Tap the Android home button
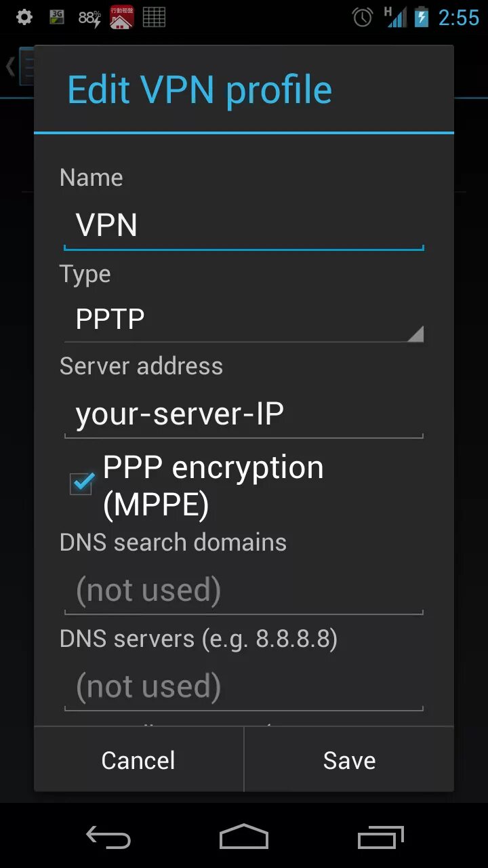 (244, 837)
